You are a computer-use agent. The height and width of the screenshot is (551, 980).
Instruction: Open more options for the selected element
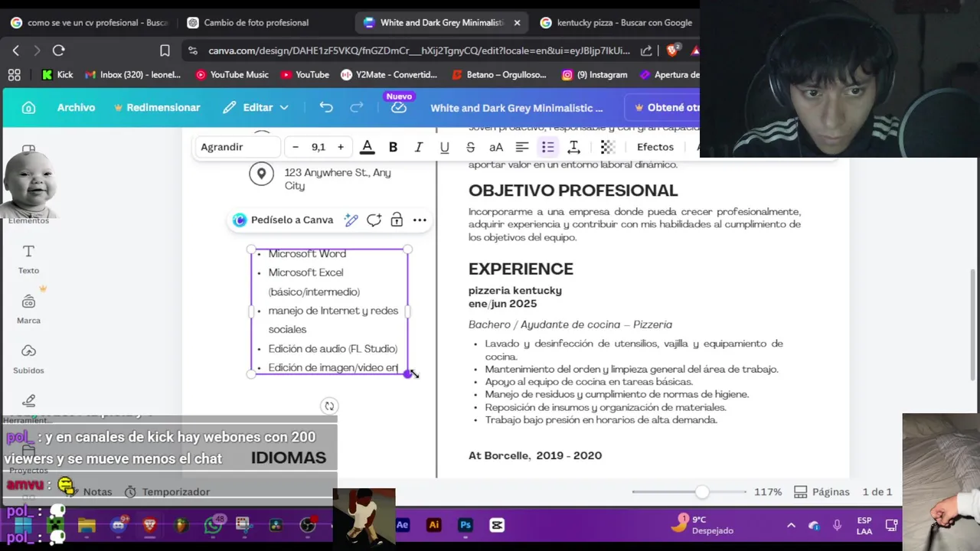420,220
